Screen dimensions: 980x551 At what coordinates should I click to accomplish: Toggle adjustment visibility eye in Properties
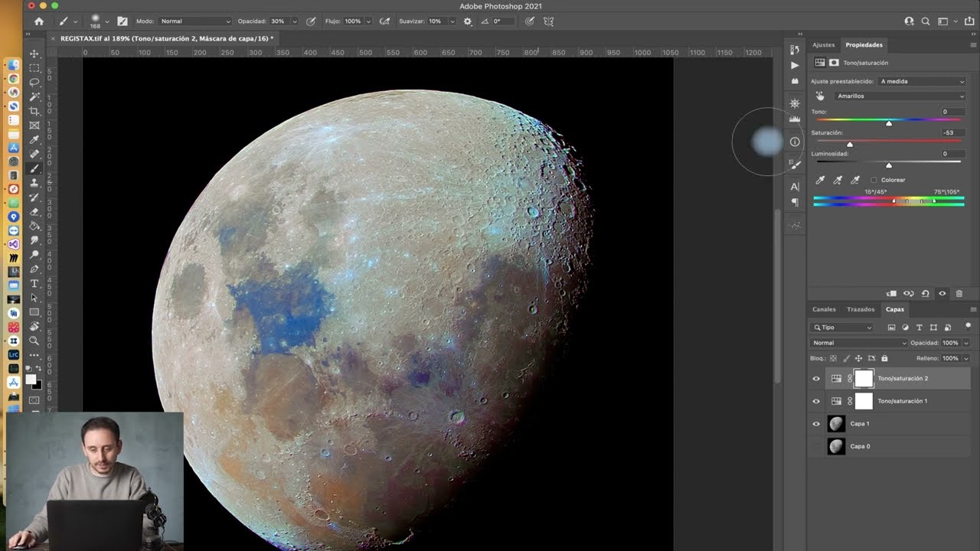(x=942, y=293)
